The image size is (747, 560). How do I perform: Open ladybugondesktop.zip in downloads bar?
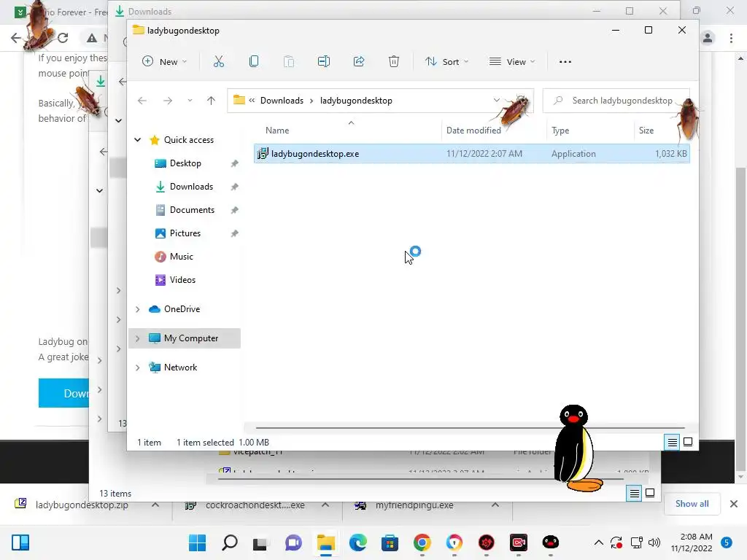tap(81, 505)
